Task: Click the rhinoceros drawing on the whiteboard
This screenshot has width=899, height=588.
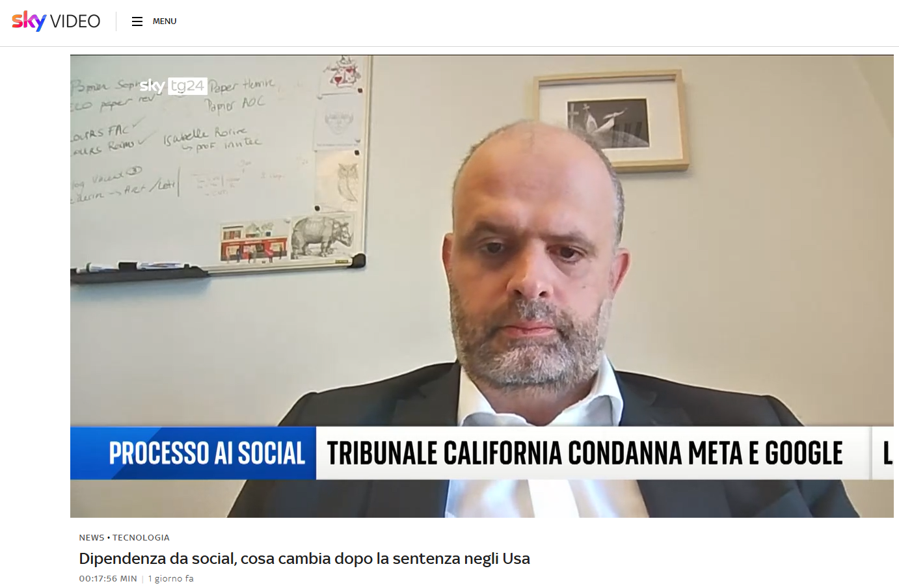Action: 321,235
